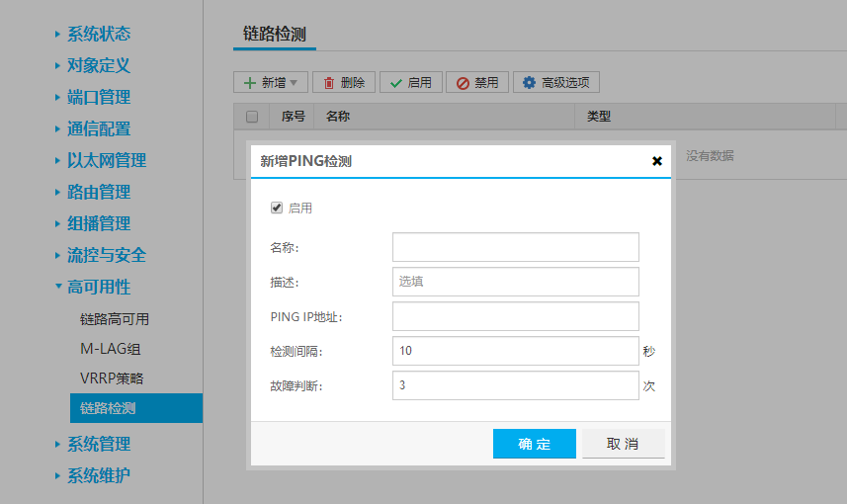Open the 链路高可用 submenu item

tap(115, 319)
